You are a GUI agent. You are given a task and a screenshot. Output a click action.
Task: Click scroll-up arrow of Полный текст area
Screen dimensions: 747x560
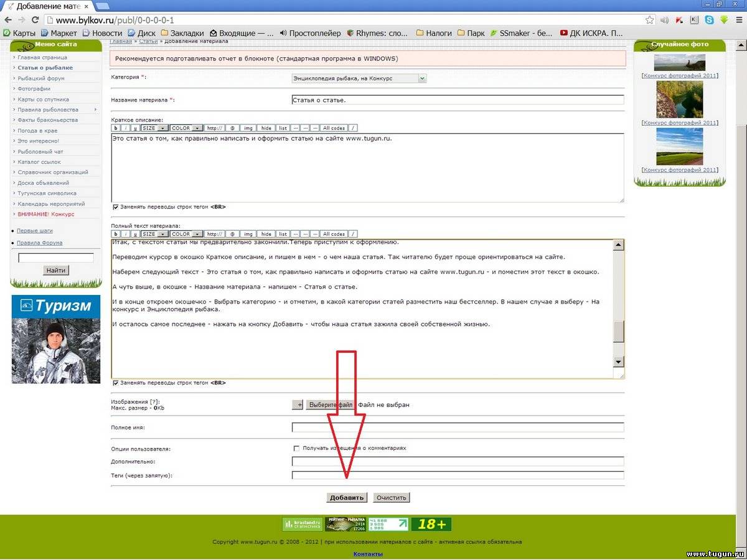coord(618,245)
